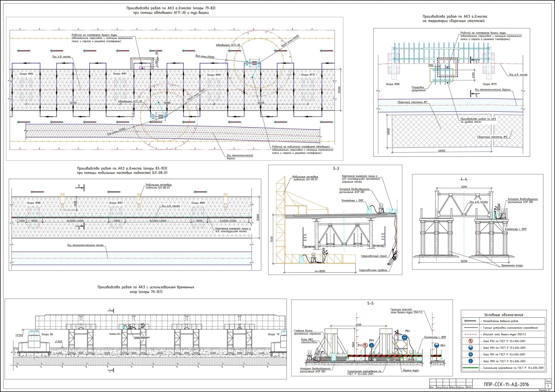Click the 'Блок ФБС 40x40x400см' annotation
The image size is (555, 392).
(309, 341)
